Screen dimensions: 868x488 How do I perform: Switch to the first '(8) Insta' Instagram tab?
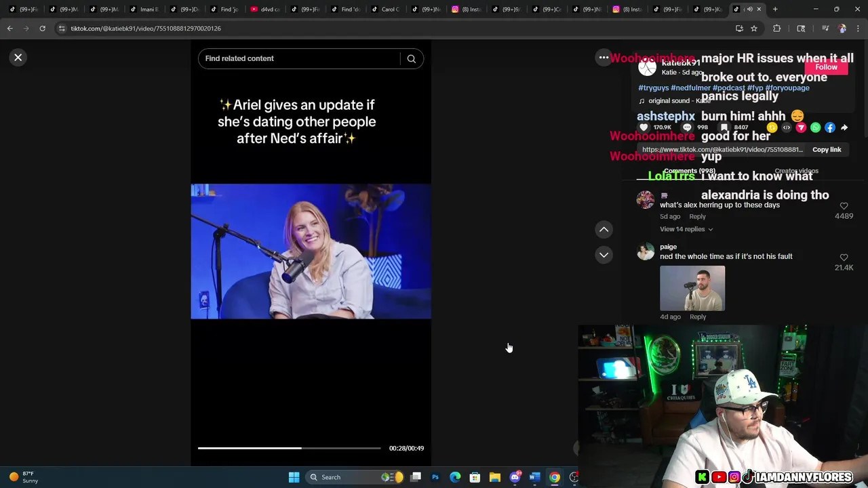[x=466, y=9]
